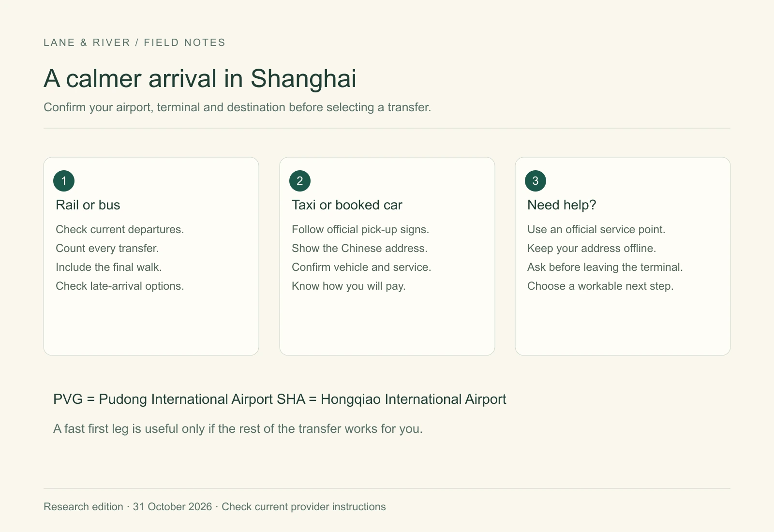Click the number 3 circle badge
This screenshot has height=532, width=774.
[536, 181]
